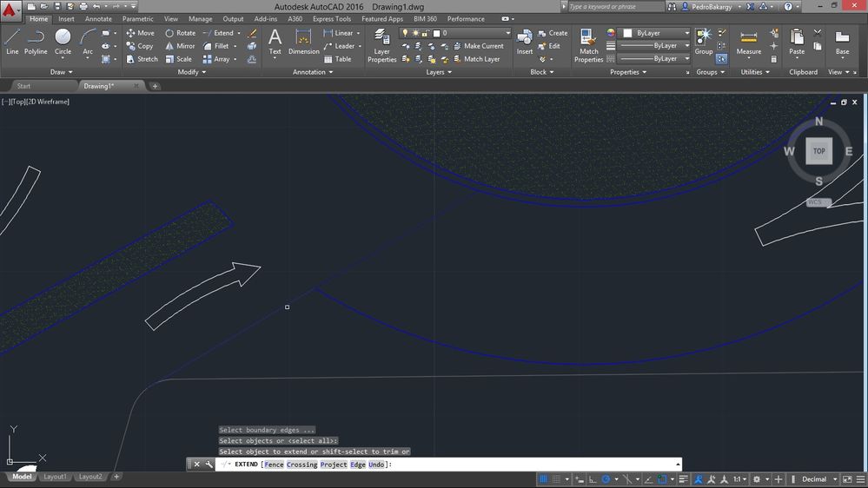Click the keyword search field
This screenshot has width=868, height=488.
(x=615, y=7)
